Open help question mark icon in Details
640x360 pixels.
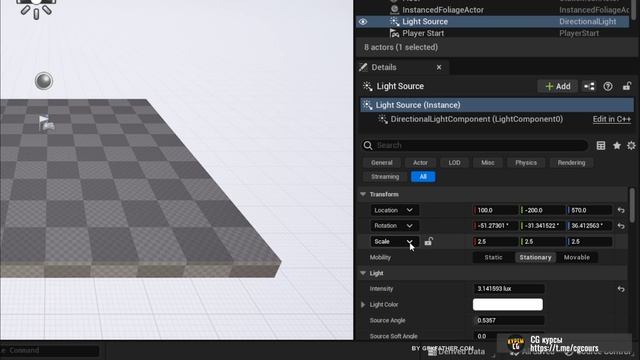pyautogui.click(x=608, y=87)
